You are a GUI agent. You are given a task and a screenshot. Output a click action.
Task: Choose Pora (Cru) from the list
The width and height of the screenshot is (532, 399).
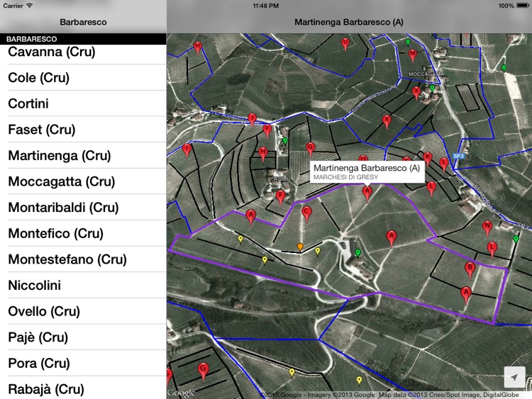83,364
